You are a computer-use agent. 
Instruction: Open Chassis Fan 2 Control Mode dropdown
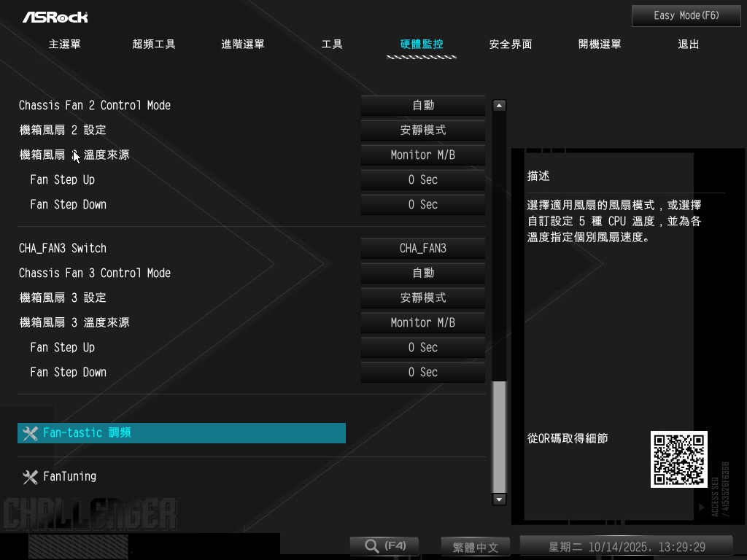(x=423, y=106)
